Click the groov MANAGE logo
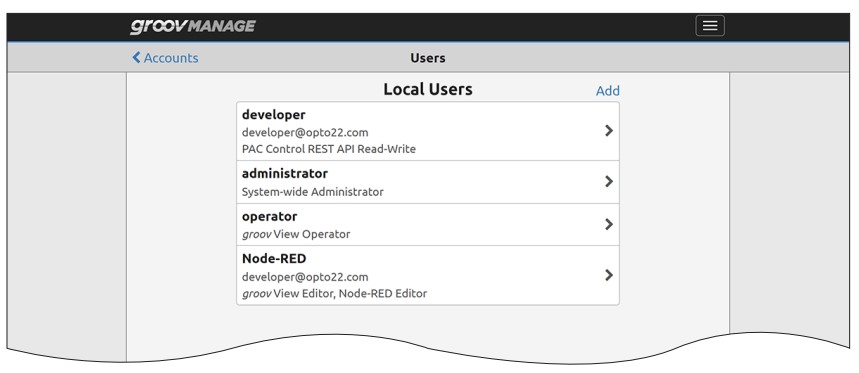 [x=192, y=26]
